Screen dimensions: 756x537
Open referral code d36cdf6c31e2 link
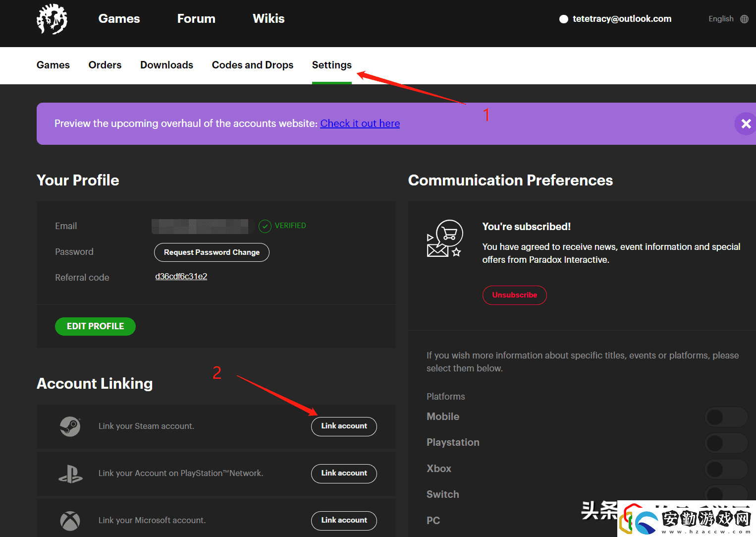pos(181,277)
